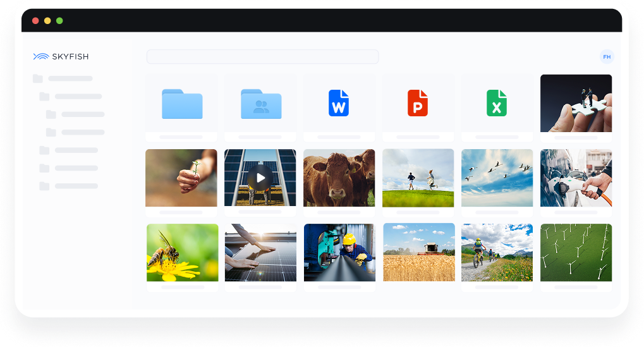Open the Word document file icon
Viewport: 644px width, 347px height.
pos(339,103)
